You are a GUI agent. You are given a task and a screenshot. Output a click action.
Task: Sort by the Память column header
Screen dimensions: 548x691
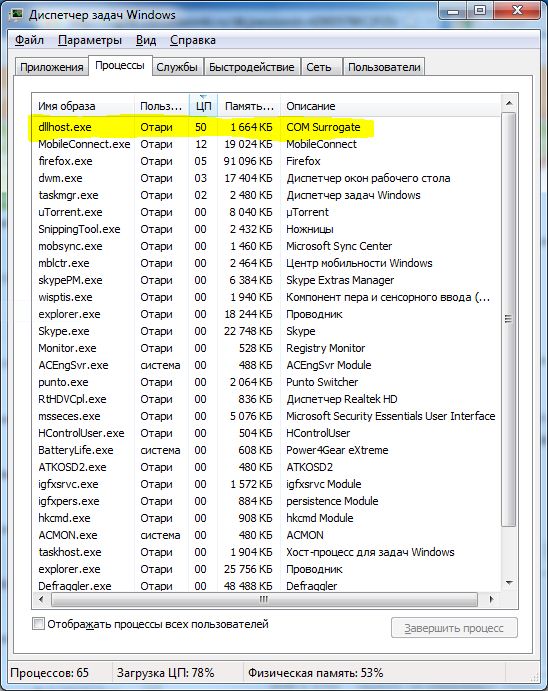tap(249, 106)
